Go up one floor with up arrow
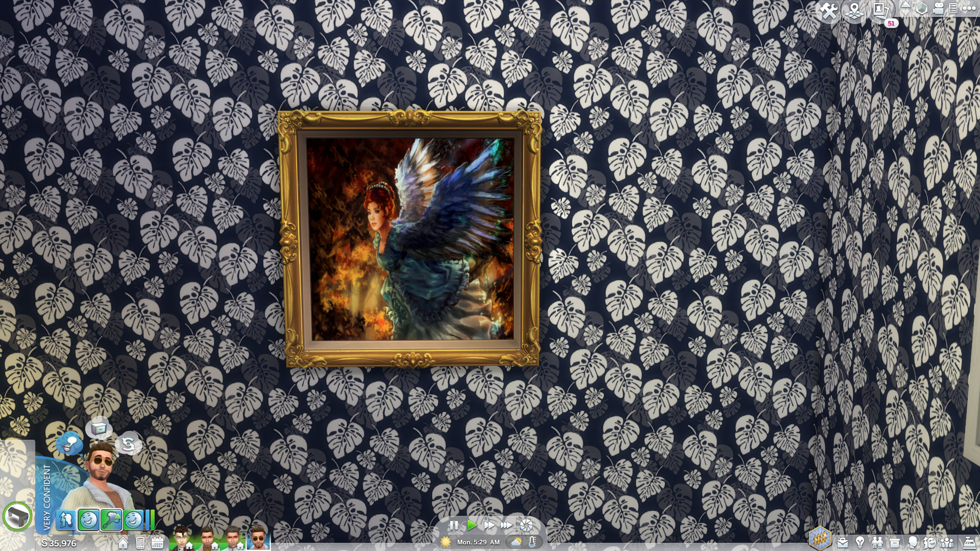The width and height of the screenshot is (980, 551). point(905,6)
